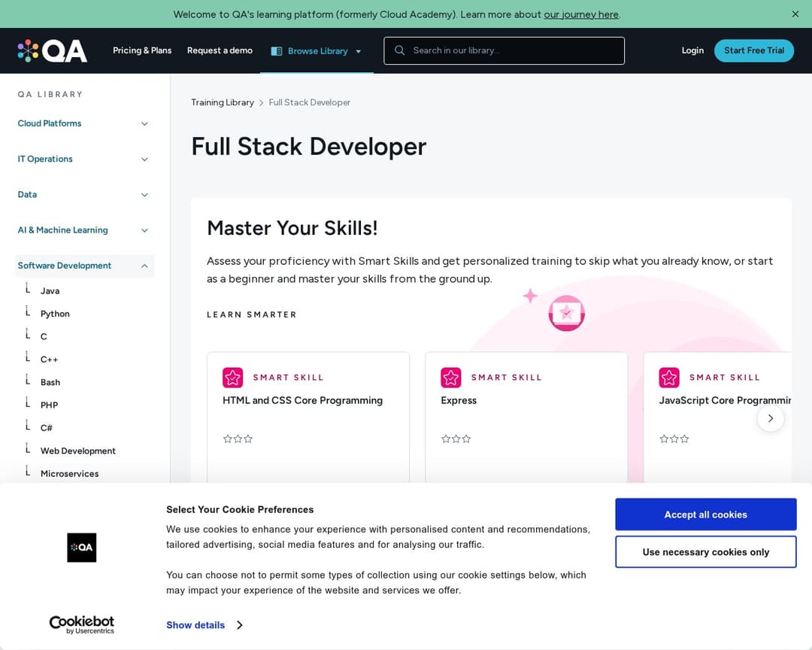Click the Smart Skill star icon on HTML and CSS card
Image resolution: width=812 pixels, height=650 pixels.
232,378
